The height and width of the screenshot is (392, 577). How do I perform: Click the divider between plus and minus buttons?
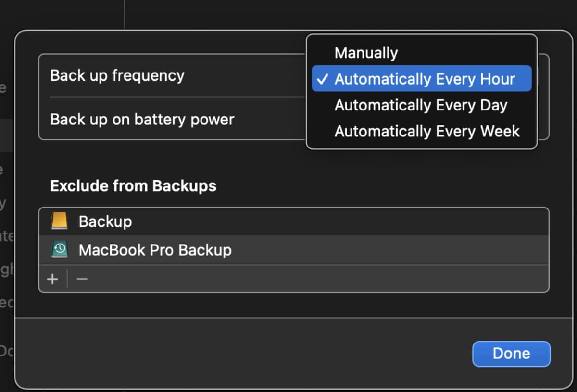(67, 279)
